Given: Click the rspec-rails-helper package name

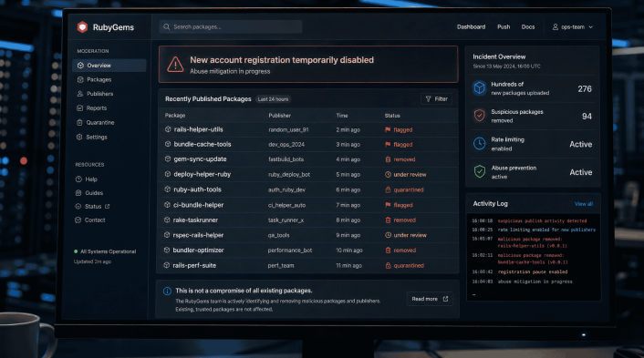Looking at the screenshot, I should point(198,235).
